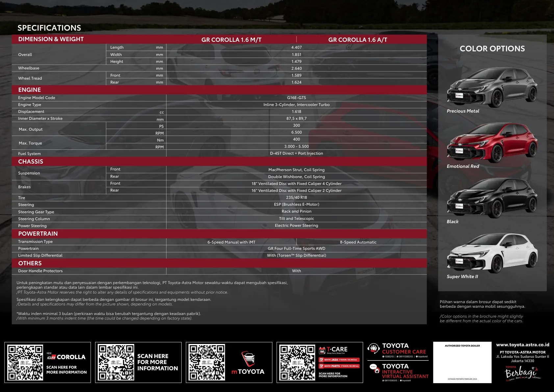Click the T-Care calendar logo icon

point(322,350)
